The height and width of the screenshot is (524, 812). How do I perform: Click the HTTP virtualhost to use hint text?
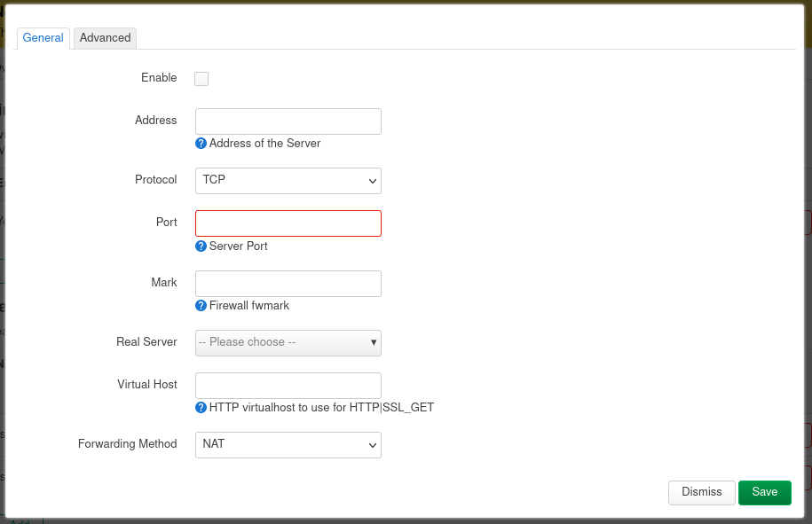[x=321, y=408]
